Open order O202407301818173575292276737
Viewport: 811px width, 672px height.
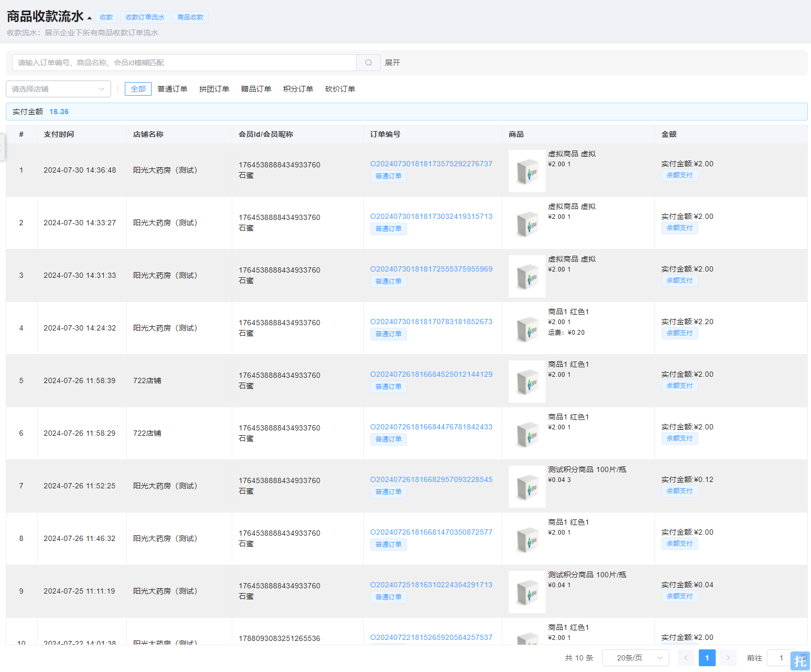pyautogui.click(x=431, y=164)
